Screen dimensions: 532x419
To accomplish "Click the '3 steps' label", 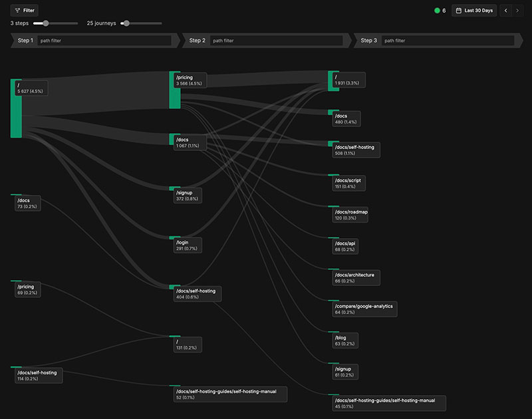I will (19, 23).
